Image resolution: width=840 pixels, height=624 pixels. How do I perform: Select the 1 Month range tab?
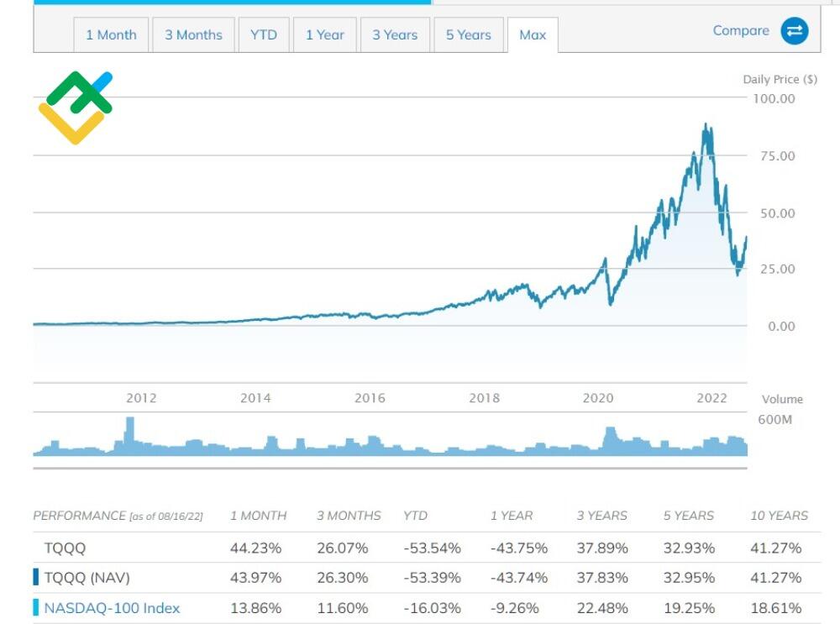pos(111,34)
